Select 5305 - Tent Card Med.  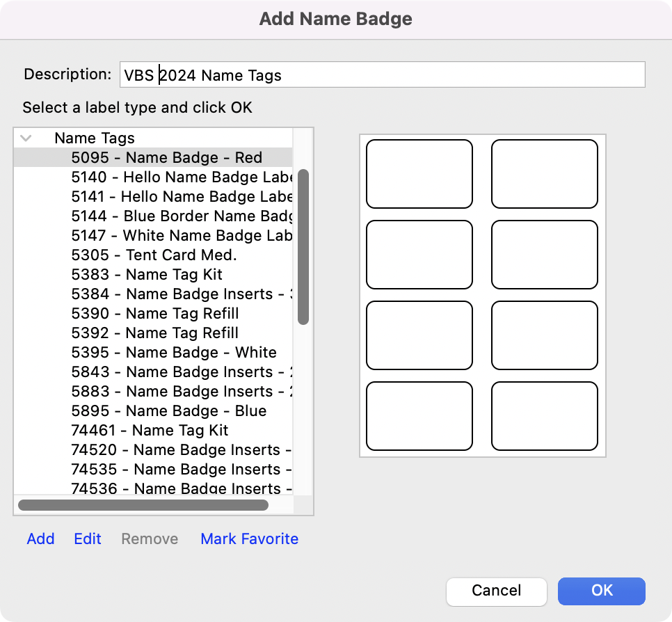[154, 255]
